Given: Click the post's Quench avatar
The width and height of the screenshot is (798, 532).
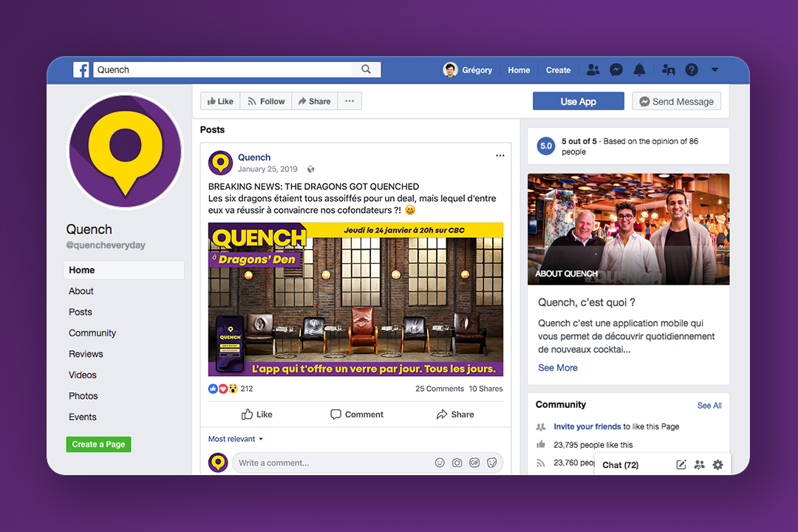Looking at the screenshot, I should pos(220,163).
